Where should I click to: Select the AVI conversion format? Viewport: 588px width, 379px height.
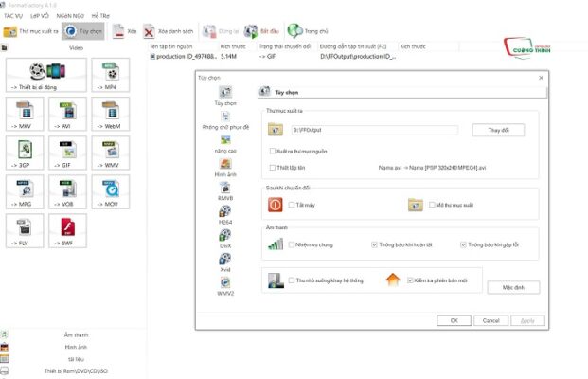[x=67, y=114]
